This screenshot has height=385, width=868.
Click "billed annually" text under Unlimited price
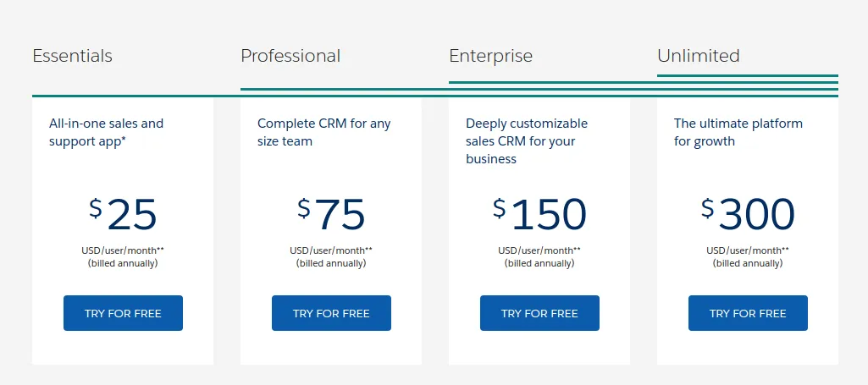[748, 263]
